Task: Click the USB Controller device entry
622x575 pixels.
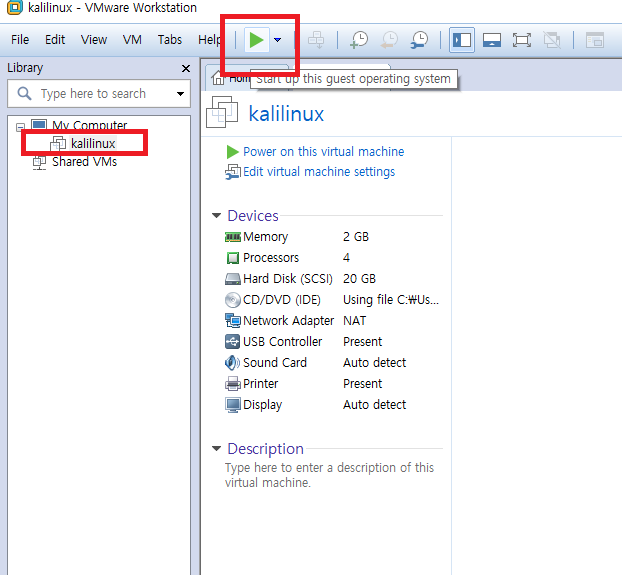Action: click(x=282, y=342)
